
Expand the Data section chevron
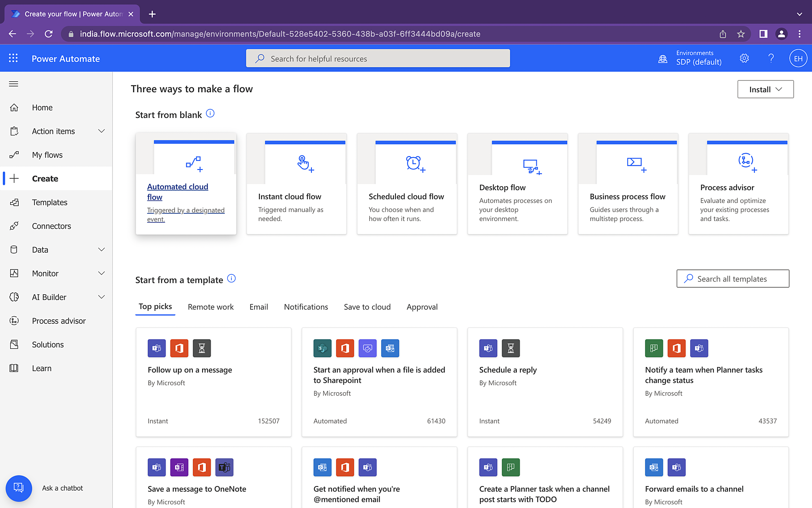pyautogui.click(x=101, y=250)
